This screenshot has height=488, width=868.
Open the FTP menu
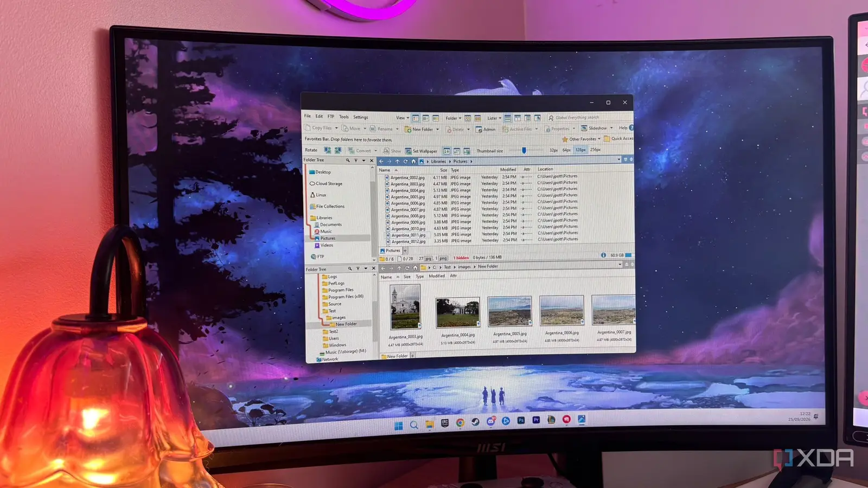[x=331, y=117]
